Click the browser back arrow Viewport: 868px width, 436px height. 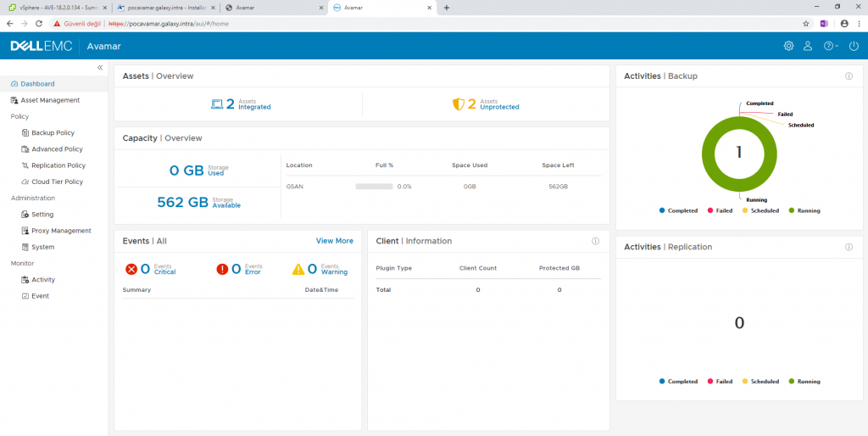[x=9, y=24]
